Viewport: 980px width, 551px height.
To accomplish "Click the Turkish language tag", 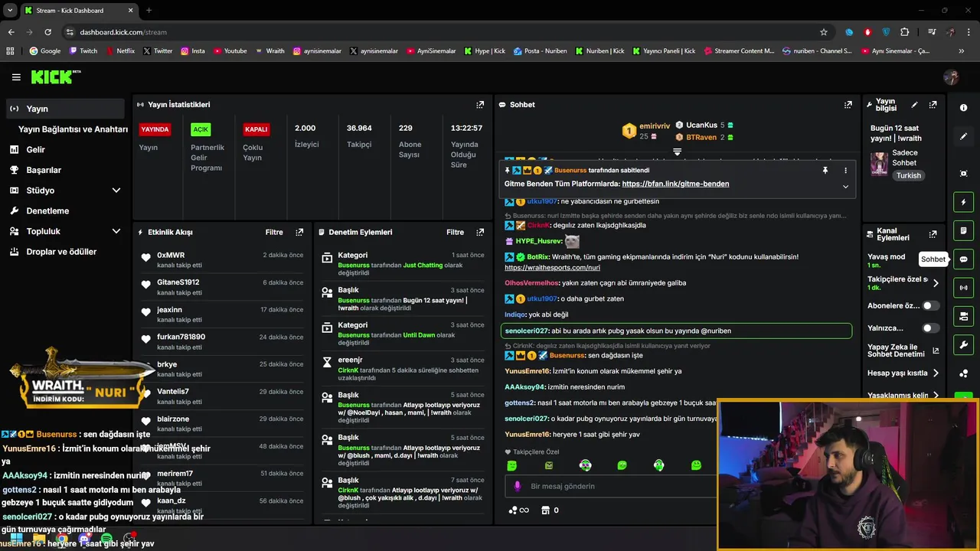I will 909,175.
